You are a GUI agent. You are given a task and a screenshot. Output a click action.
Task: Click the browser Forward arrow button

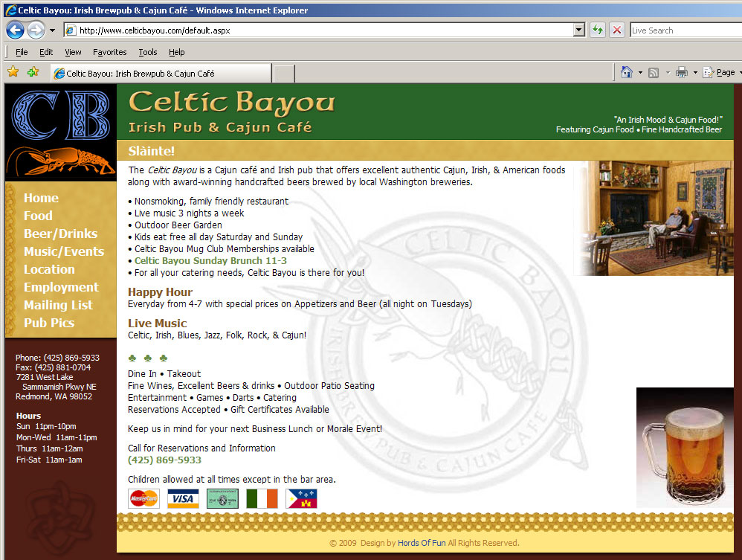36,30
